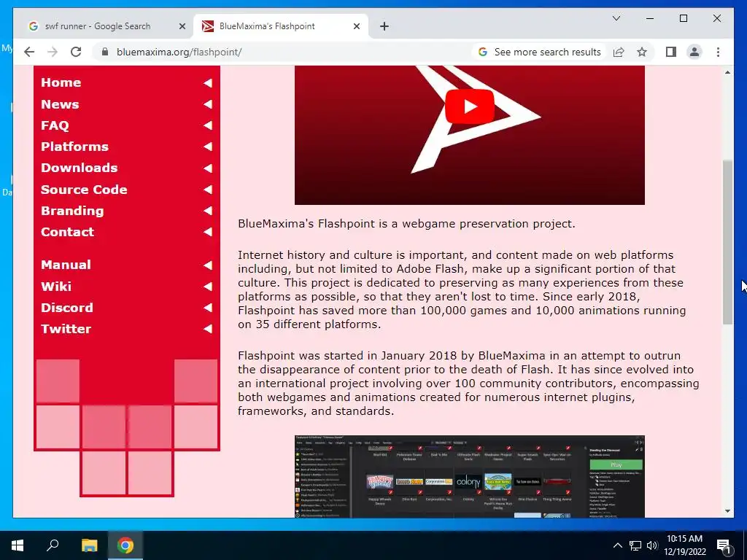The height and width of the screenshot is (560, 747).
Task: Open the Twitter sidebar link
Action: point(66,329)
